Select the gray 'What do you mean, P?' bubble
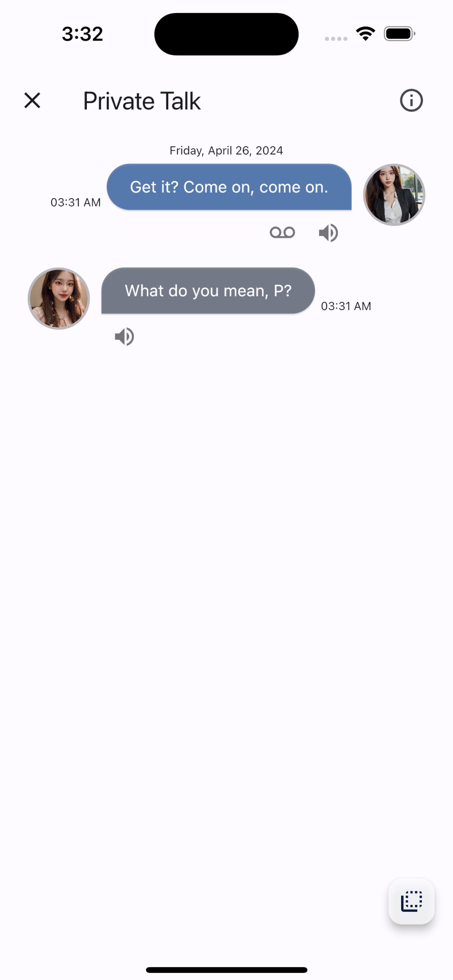The image size is (453, 980). click(x=208, y=291)
